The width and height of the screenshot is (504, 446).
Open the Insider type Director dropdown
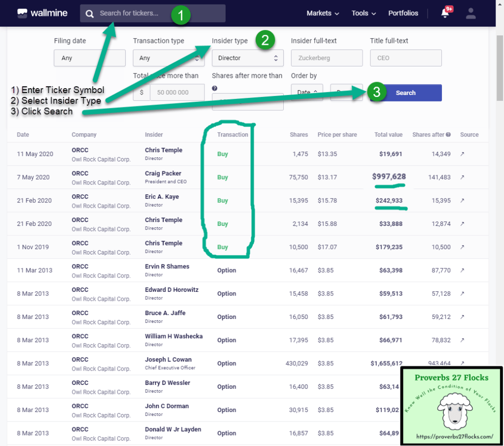coord(247,58)
